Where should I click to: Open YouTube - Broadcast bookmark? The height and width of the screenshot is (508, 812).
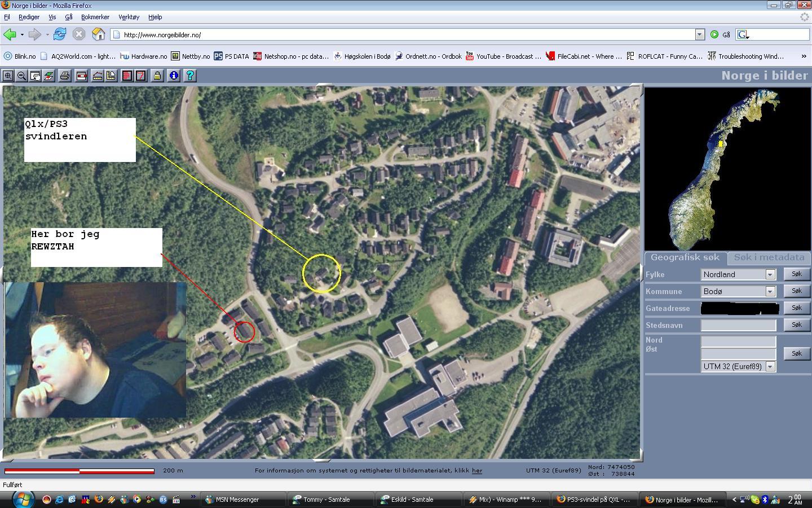(x=503, y=56)
